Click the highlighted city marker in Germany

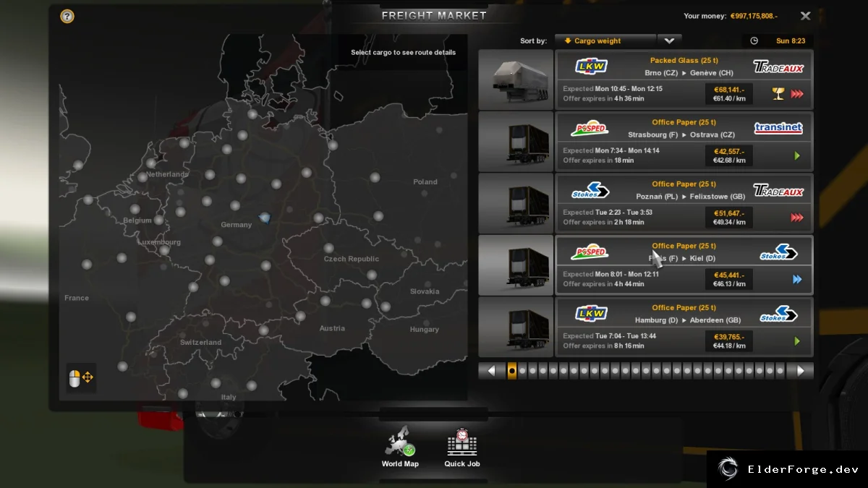(x=264, y=218)
